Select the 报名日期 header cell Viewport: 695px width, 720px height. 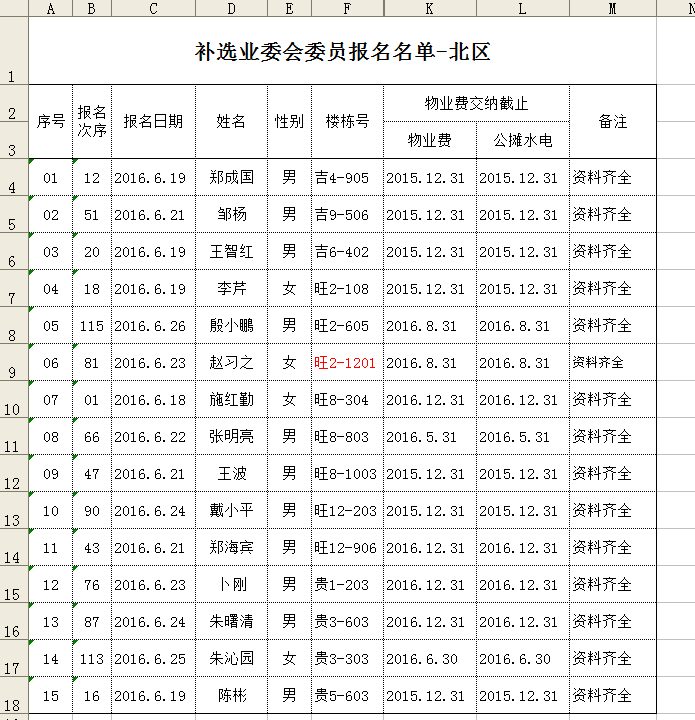click(152, 121)
